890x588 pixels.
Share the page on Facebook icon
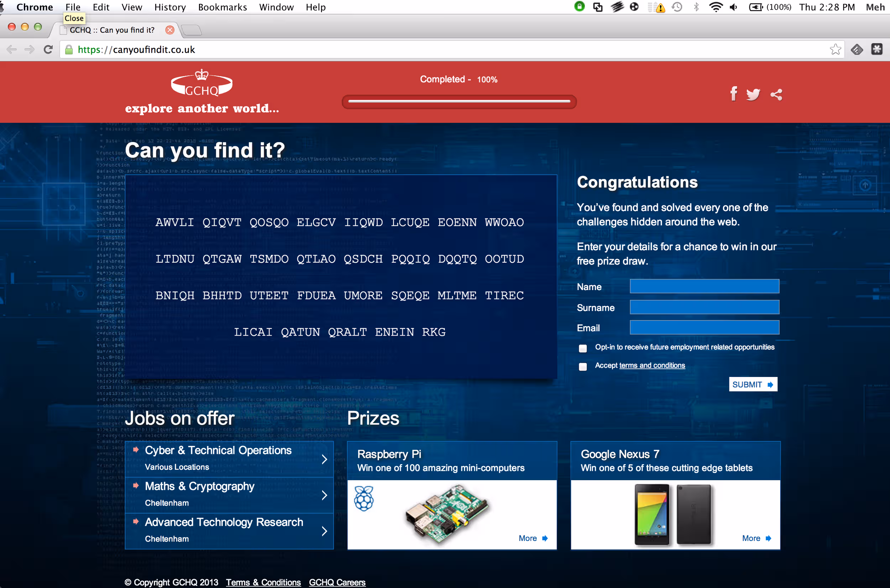click(734, 94)
